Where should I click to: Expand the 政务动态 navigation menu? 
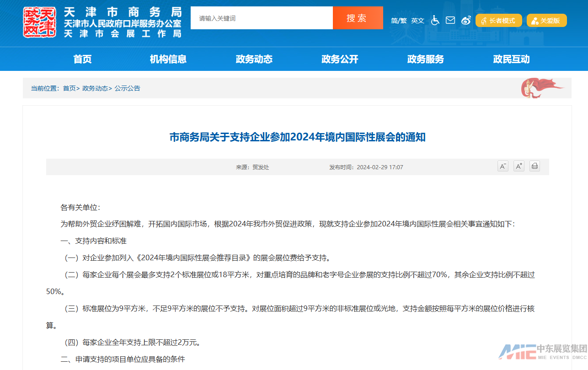click(x=254, y=59)
